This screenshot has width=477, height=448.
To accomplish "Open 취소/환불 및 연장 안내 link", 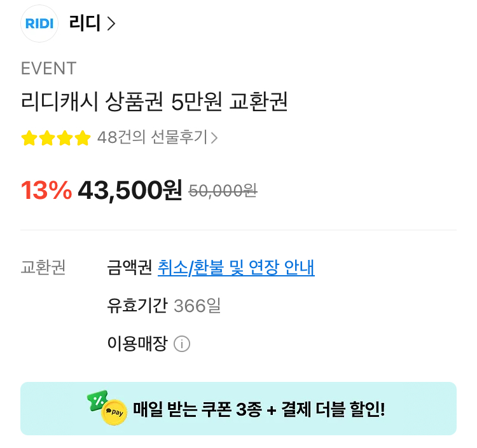I will coord(236,268).
